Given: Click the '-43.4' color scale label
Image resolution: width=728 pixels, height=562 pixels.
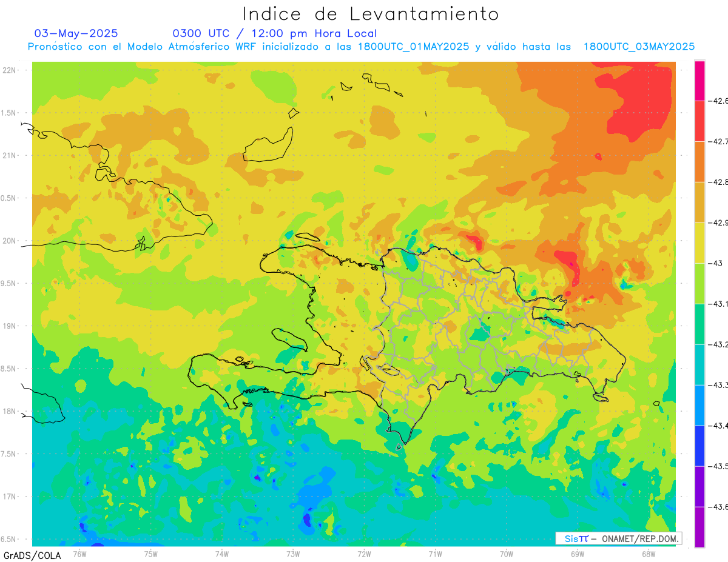Looking at the screenshot, I should coord(718,426).
